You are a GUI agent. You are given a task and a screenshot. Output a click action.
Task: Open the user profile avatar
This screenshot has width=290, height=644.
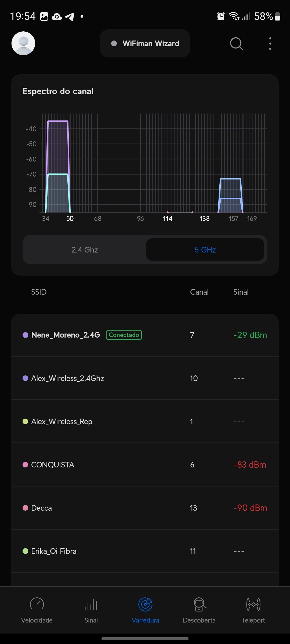23,43
